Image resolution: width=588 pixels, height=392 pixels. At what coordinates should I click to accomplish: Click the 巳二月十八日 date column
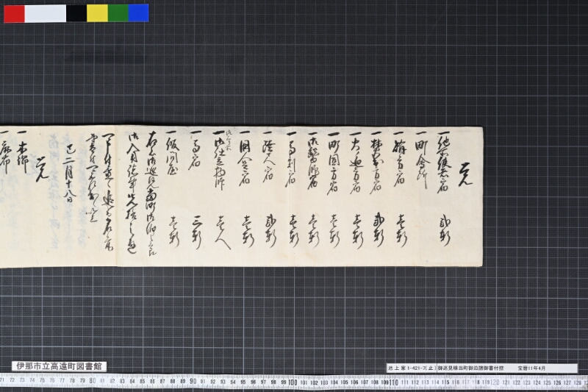click(71, 171)
